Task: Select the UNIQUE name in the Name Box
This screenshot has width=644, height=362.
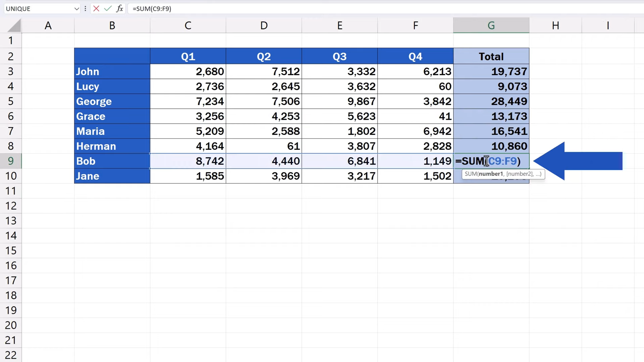Action: [37, 8]
